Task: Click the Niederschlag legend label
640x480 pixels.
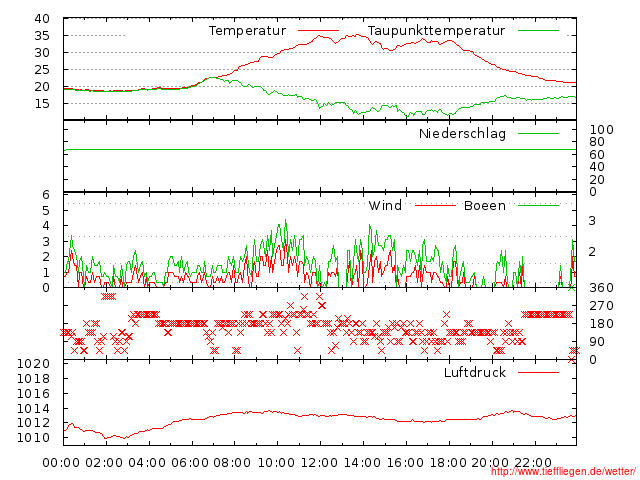Action: (x=462, y=133)
